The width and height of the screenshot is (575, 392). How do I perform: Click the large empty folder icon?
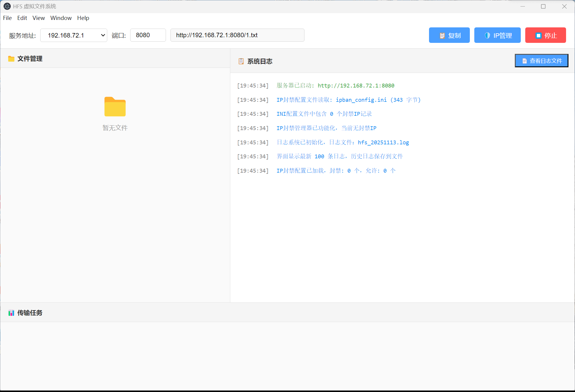pyautogui.click(x=115, y=107)
